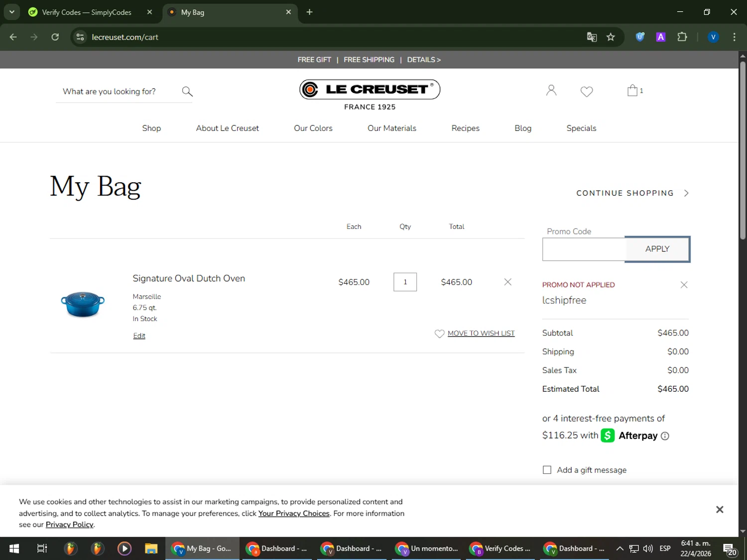Open File Explorer from taskbar

coord(151,549)
